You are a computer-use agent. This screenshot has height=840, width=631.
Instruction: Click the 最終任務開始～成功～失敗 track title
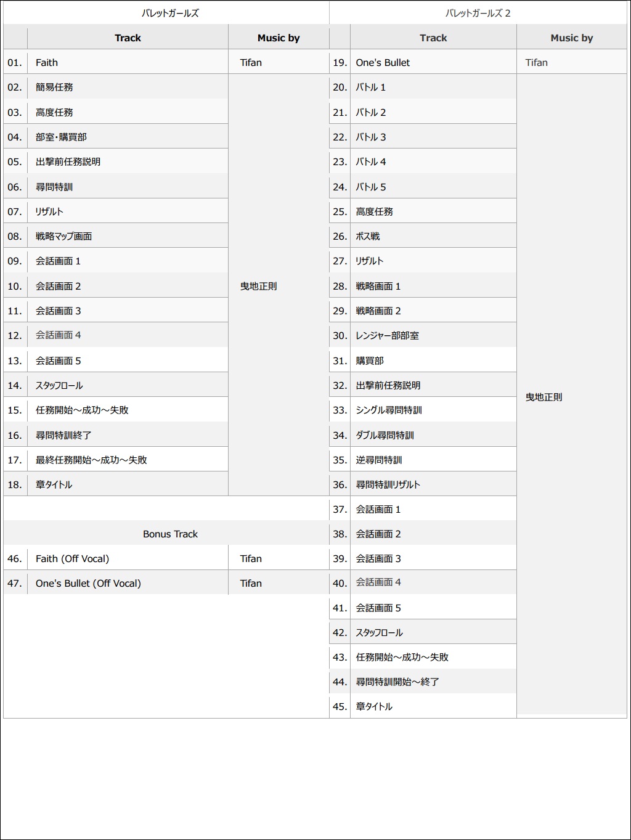tap(91, 460)
